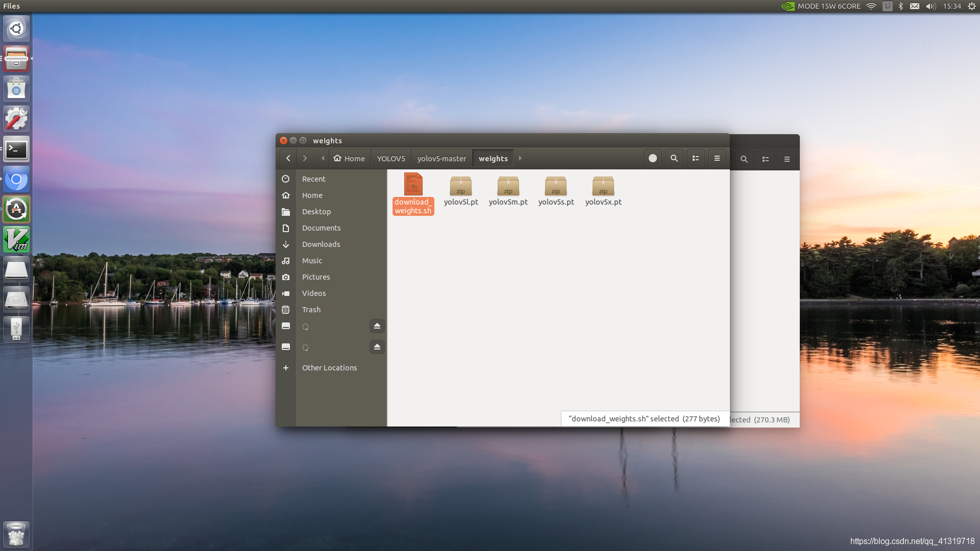Eject the second mounted drive
Screen dimensions: 980x551
pyautogui.click(x=377, y=347)
